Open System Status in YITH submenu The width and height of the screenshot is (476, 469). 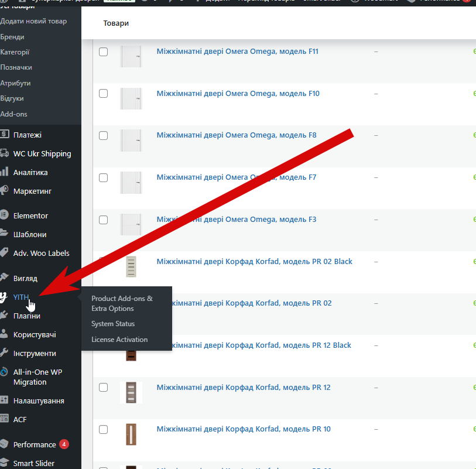(113, 324)
